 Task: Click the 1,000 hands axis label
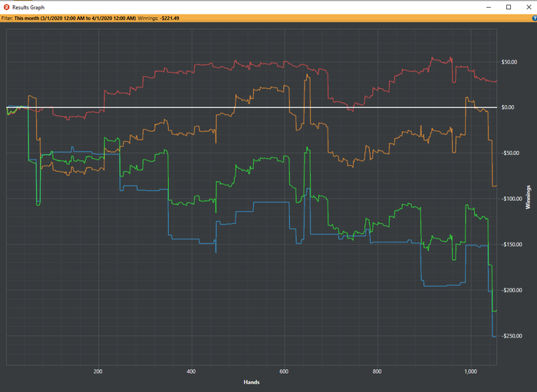(x=470, y=371)
